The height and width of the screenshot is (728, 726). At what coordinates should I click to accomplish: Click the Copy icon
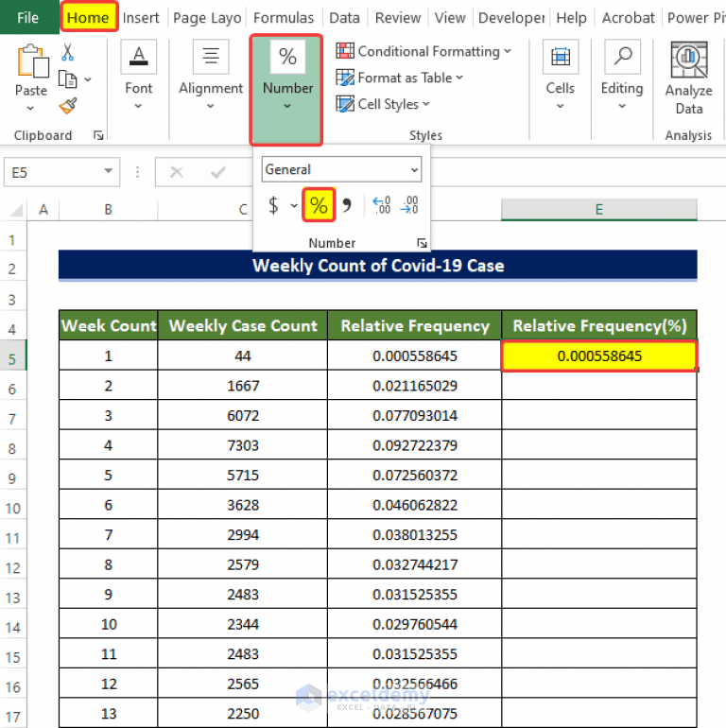pyautogui.click(x=68, y=79)
